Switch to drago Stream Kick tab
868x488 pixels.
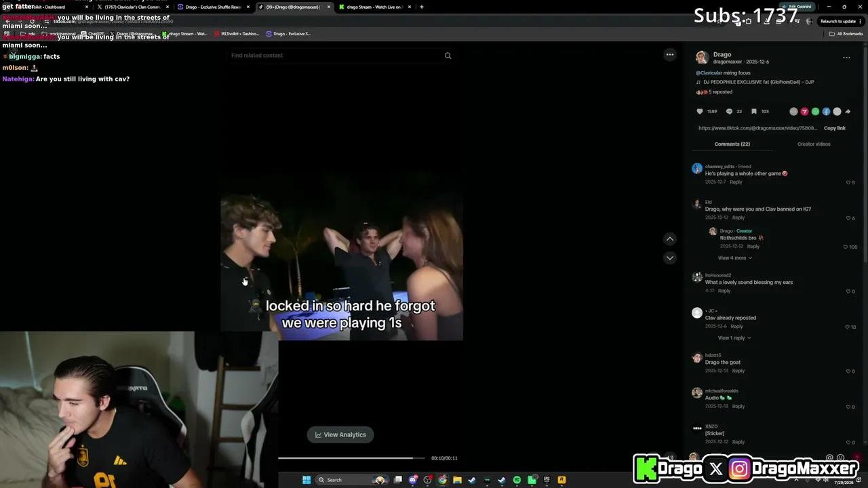374,7
